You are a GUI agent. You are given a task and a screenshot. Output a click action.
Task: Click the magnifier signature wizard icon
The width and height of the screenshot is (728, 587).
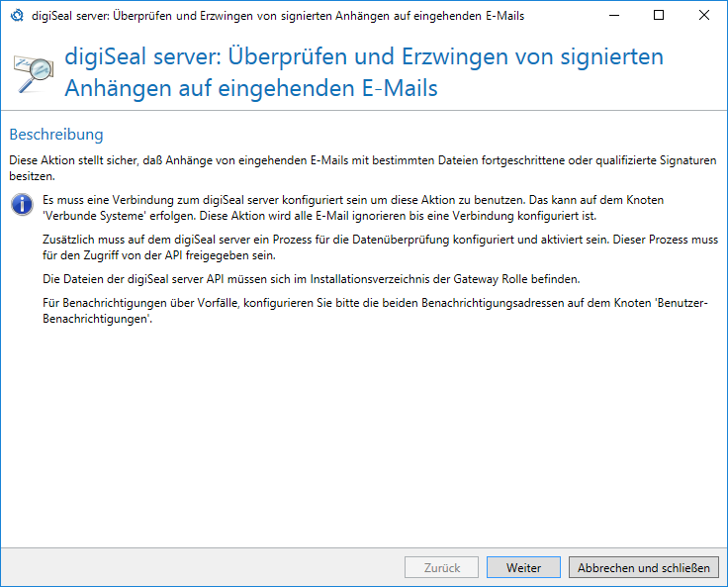pos(34,73)
